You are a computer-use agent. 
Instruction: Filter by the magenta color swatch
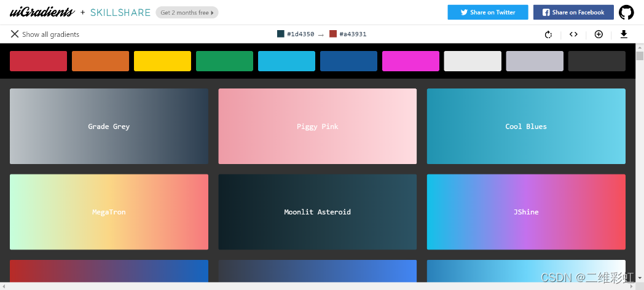click(410, 61)
